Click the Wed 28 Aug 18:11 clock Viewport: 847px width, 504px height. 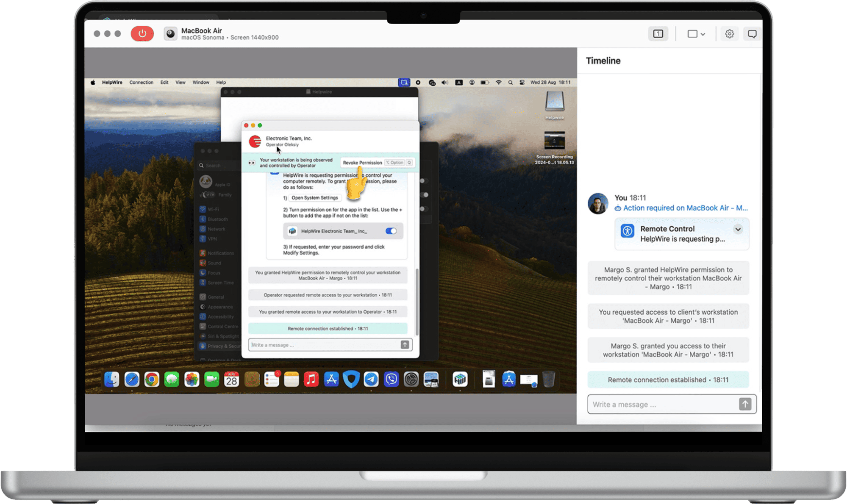(550, 83)
